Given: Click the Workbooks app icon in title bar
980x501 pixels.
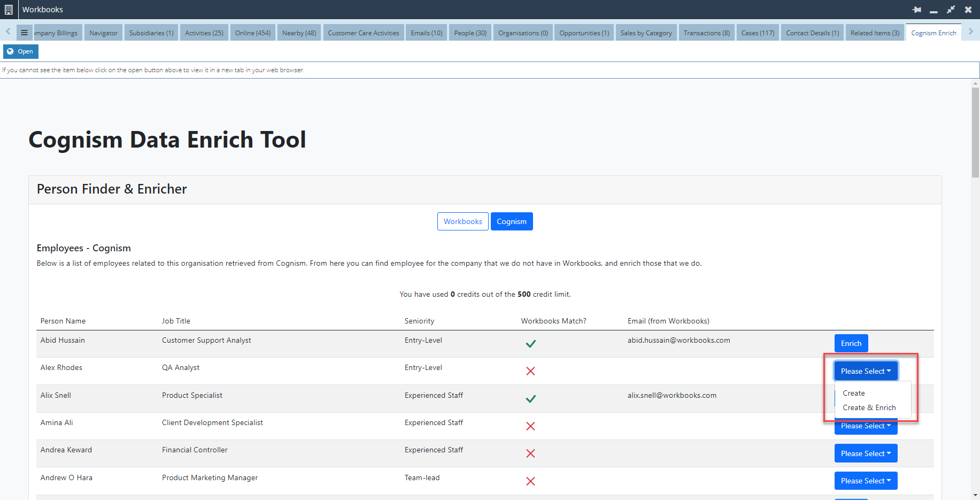Looking at the screenshot, I should point(9,10).
